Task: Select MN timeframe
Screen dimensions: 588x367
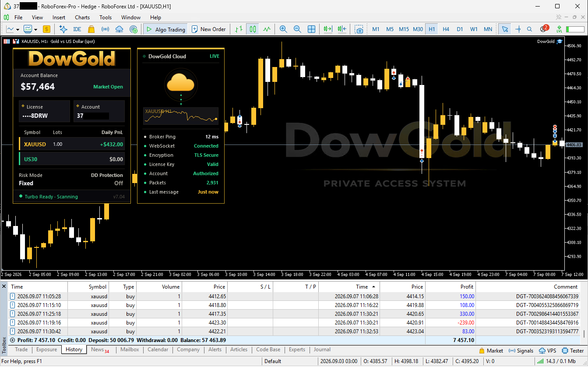Action: pos(488,29)
